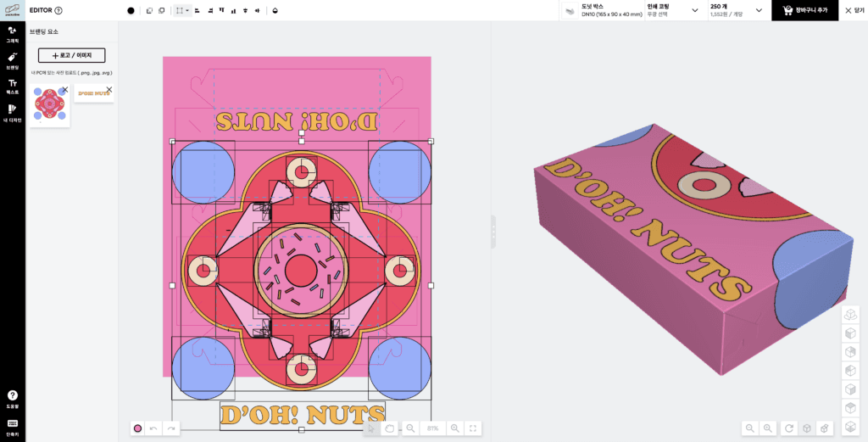Select the top face cube view icon in the right column
The image size is (868, 442).
pos(849,409)
